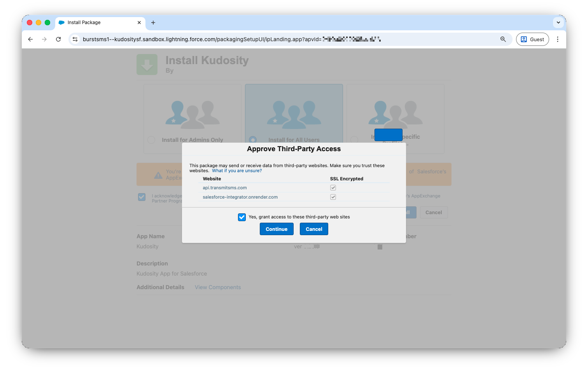
Task: Open the site information icon in address bar
Action: [x=75, y=39]
